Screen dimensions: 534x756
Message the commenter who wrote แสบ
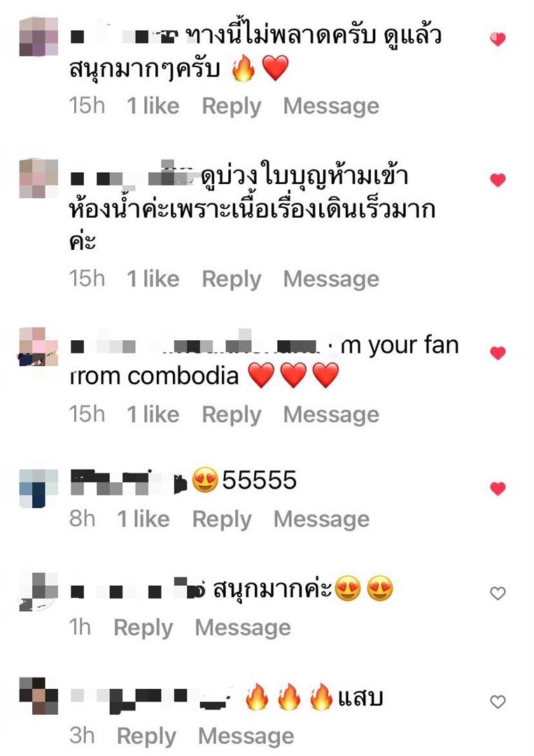click(246, 736)
